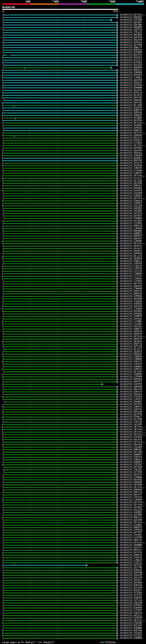
Task: Select hit label UniRef100_B7H6C7
Action: pos(131,417)
